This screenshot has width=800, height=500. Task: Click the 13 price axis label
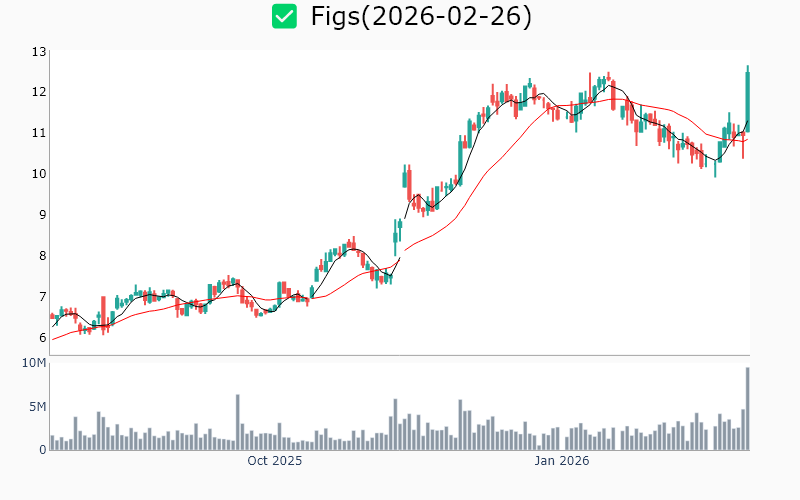click(x=39, y=51)
